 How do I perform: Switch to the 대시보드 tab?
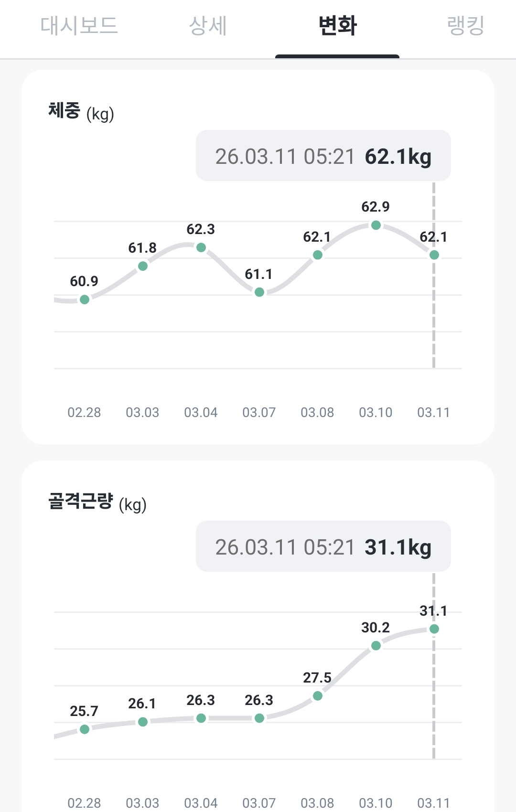point(79,26)
